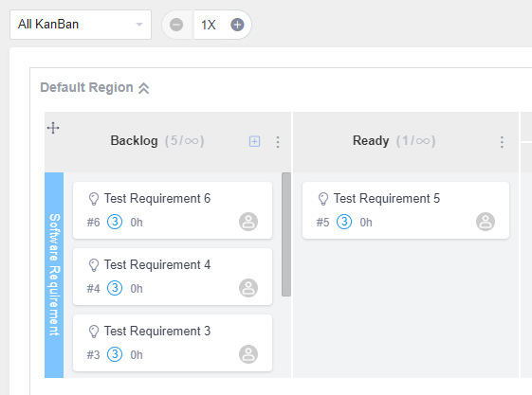Screen dimensions: 532x395
Task: Click the priority 3 badge on card #5
Action: coord(344,222)
